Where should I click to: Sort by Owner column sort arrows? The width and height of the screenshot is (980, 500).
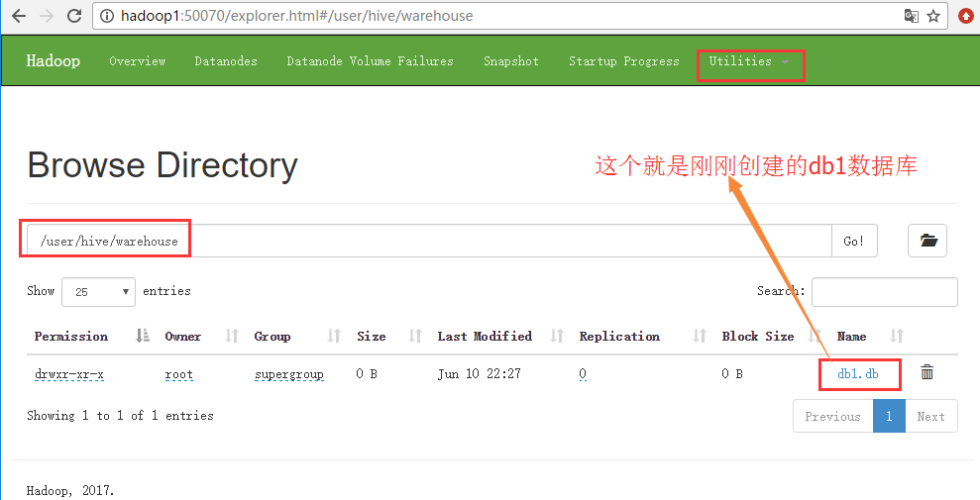[232, 336]
